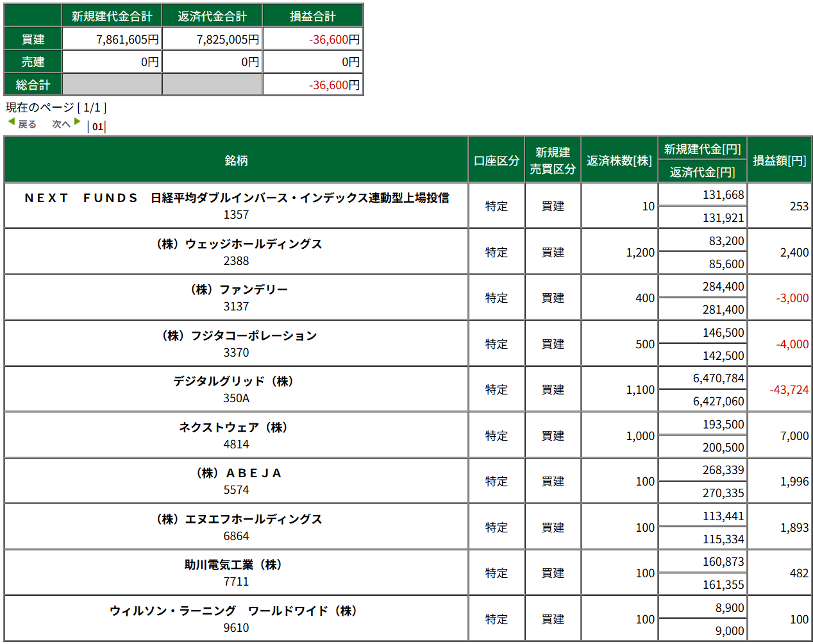The width and height of the screenshot is (813, 644).
Task: Click the 口座区分 column header
Action: [496, 160]
